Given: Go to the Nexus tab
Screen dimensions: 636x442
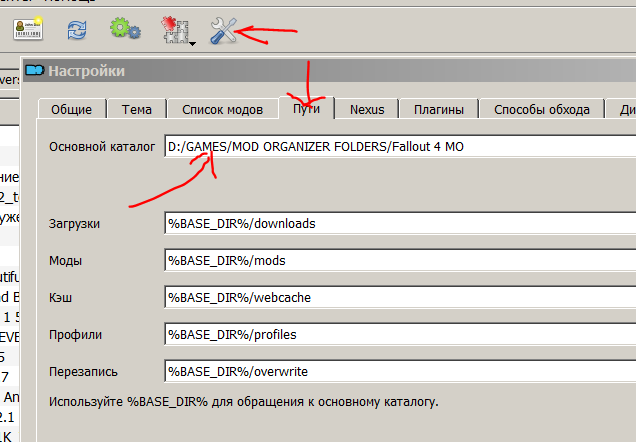Looking at the screenshot, I should pyautogui.click(x=367, y=110).
